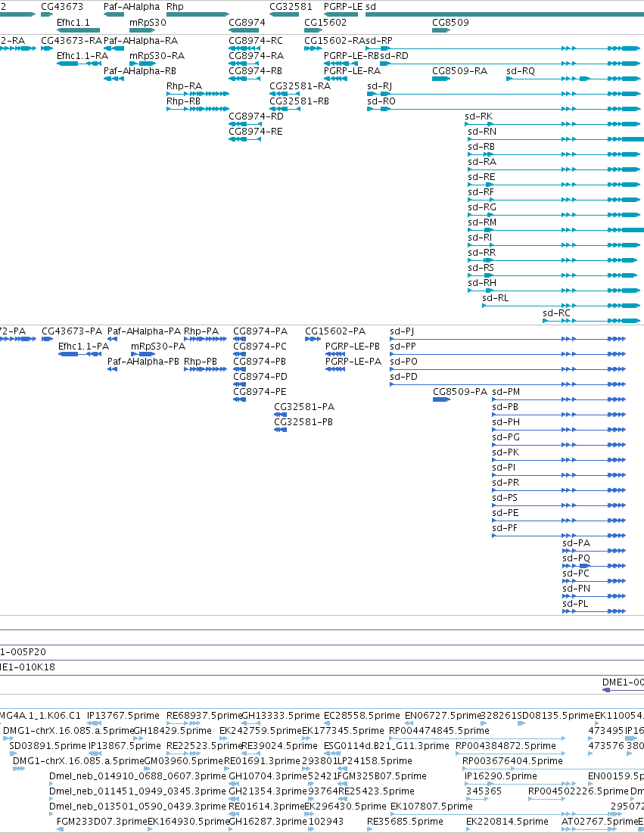644x833 pixels.
Task: Click transcript CG43673-RA
Action: (x=71, y=41)
